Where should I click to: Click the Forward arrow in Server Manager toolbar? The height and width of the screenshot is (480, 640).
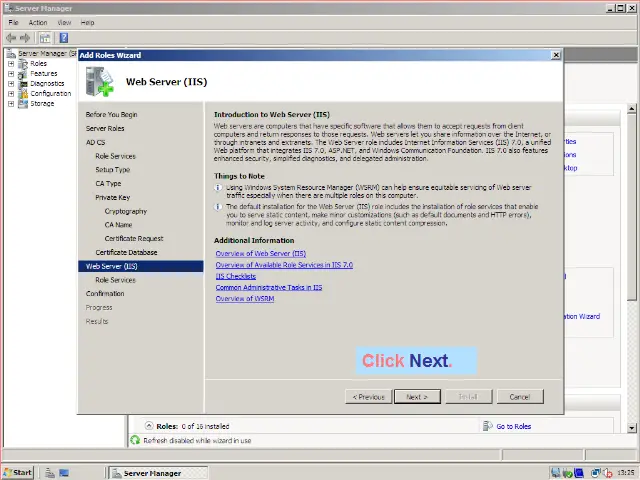tap(25, 38)
